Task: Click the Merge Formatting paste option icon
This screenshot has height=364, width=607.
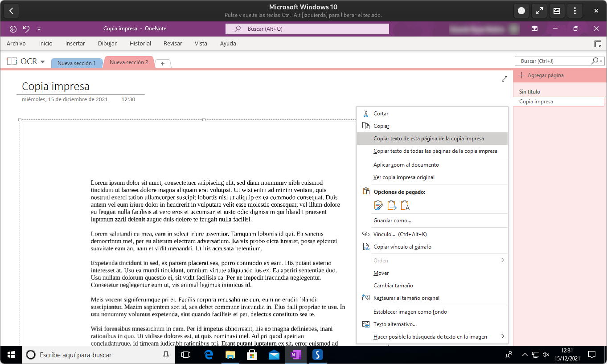Action: 392,205
